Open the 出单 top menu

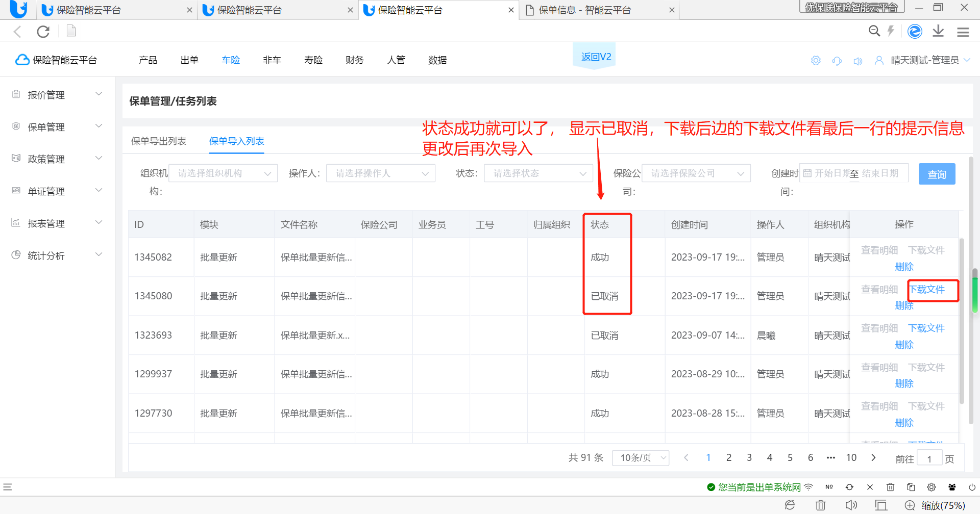click(189, 60)
